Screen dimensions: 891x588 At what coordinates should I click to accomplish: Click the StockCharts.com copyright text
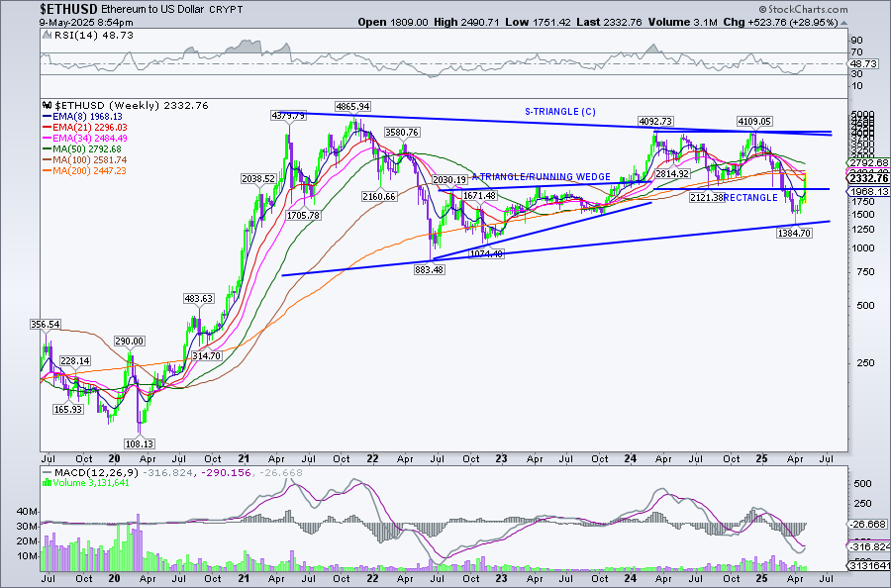click(803, 9)
